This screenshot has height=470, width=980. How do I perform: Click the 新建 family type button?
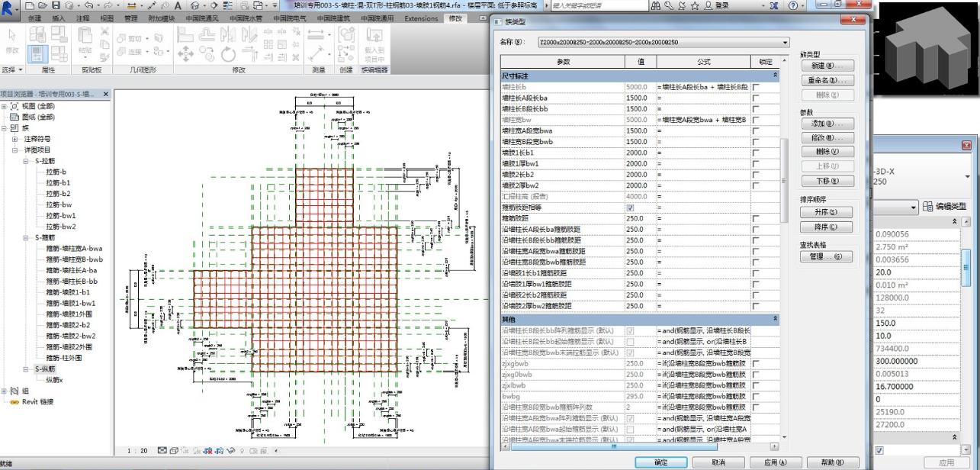827,66
